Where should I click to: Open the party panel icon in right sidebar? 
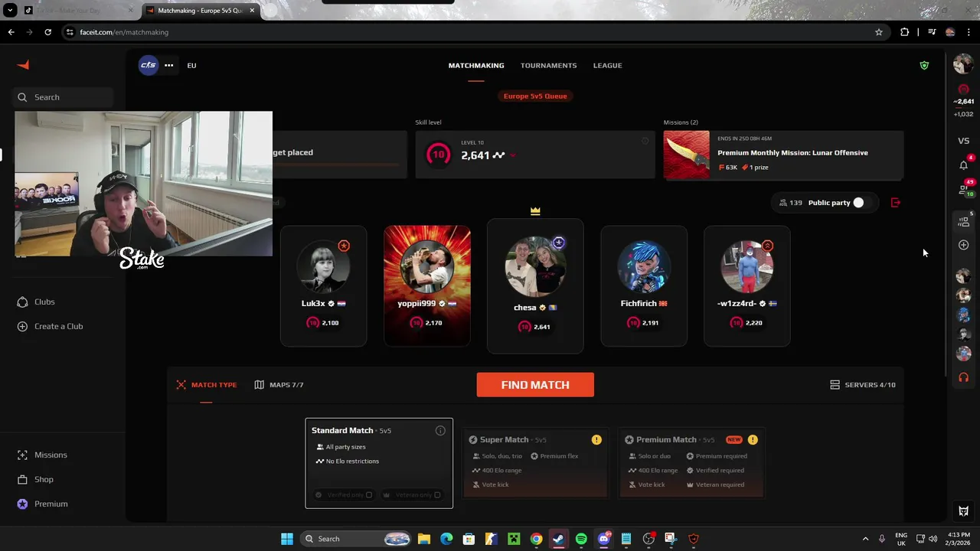(x=963, y=221)
